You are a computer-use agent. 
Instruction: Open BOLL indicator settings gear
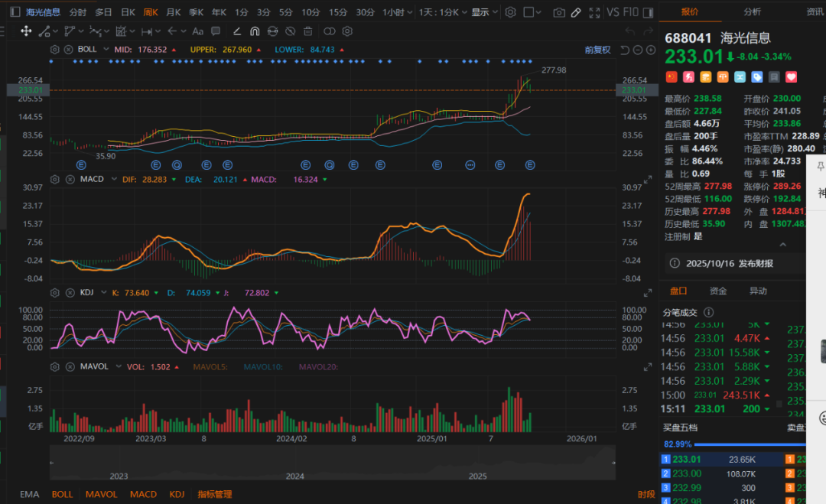point(54,50)
